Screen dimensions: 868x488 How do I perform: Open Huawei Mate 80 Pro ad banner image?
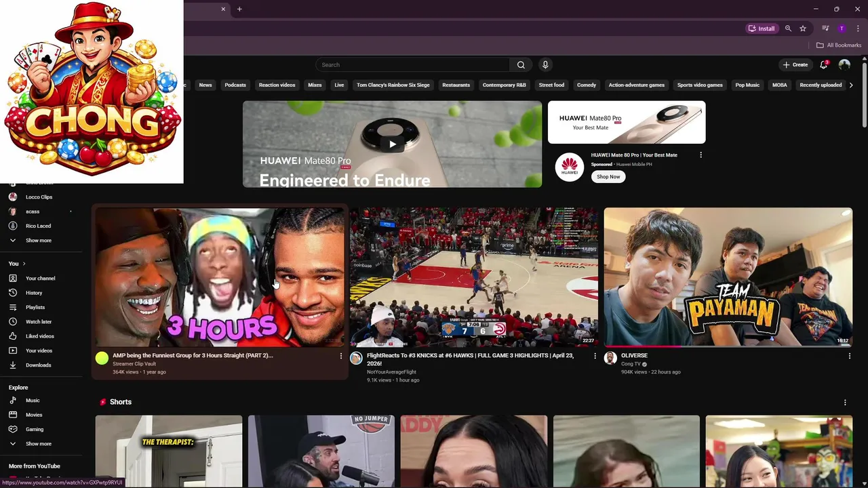pos(627,123)
